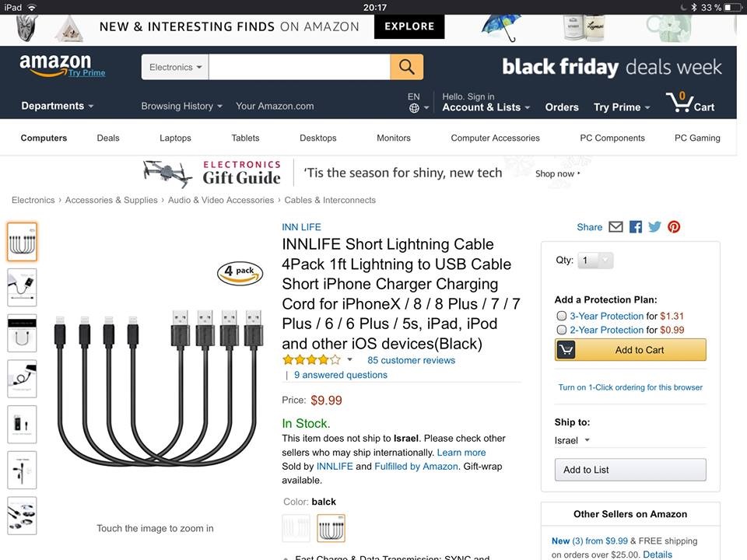Share product on Twitter
The height and width of the screenshot is (560, 747).
coord(654,227)
